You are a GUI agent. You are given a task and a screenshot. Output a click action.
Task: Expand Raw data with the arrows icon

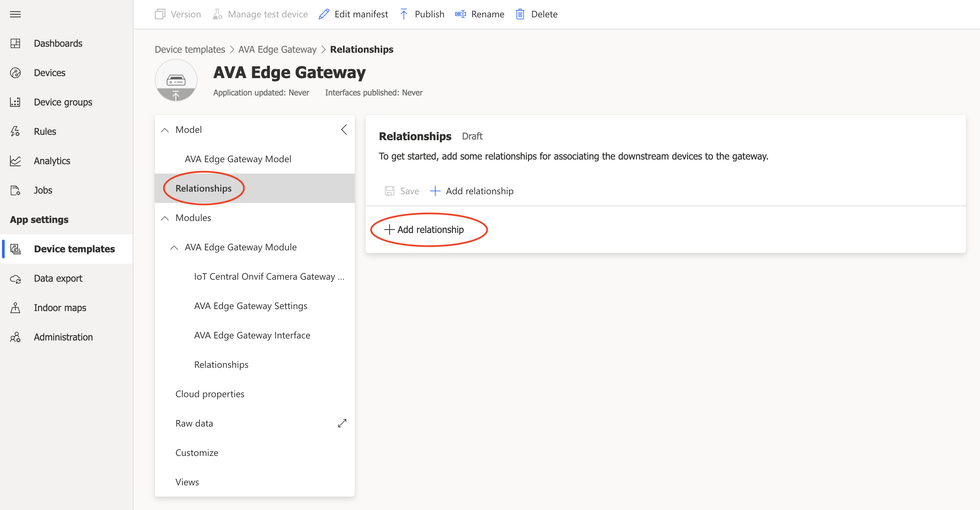point(342,423)
